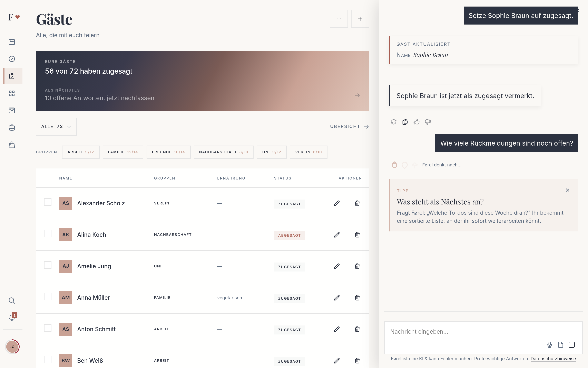
Task: Select the checkbox for Anton Schmitt
Action: [48, 328]
